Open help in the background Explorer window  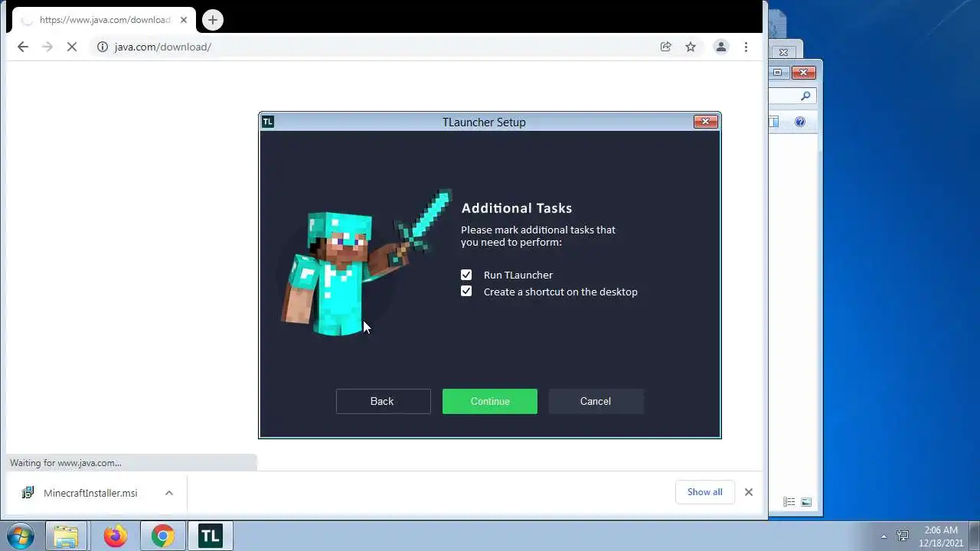(800, 122)
